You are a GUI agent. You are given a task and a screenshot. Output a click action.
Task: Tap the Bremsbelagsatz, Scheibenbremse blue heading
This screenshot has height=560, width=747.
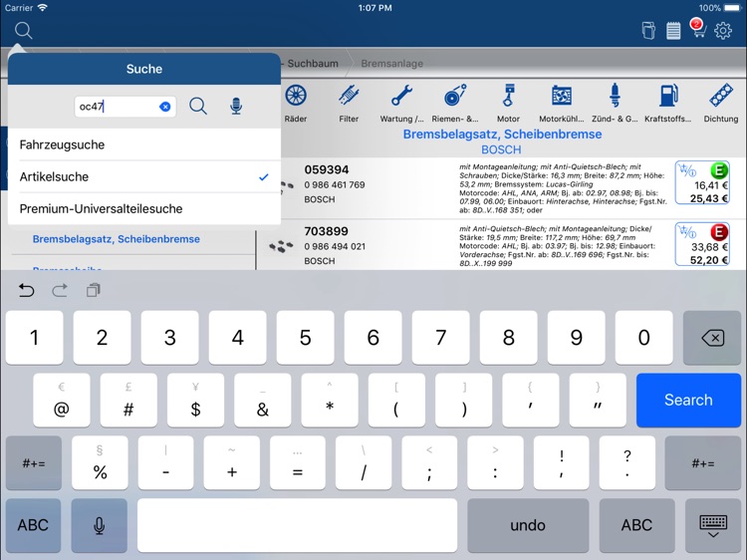click(502, 135)
